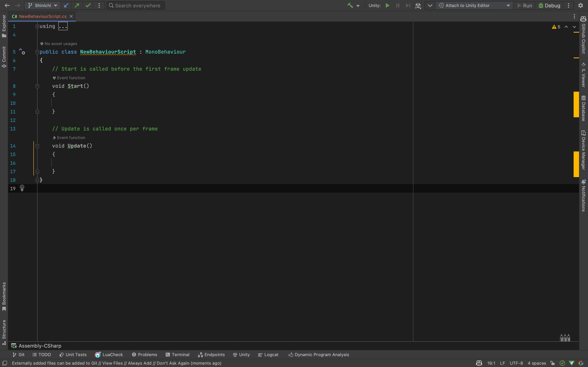Collapse the Update method fold marker

(x=37, y=146)
